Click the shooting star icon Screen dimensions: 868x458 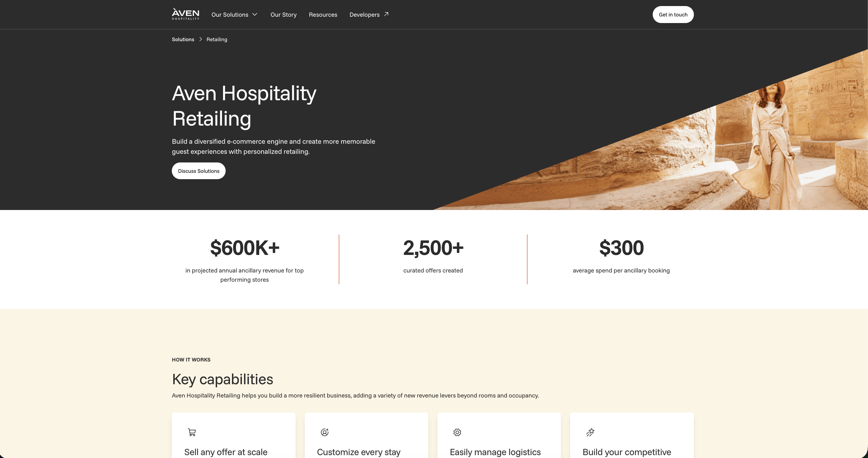tap(590, 432)
